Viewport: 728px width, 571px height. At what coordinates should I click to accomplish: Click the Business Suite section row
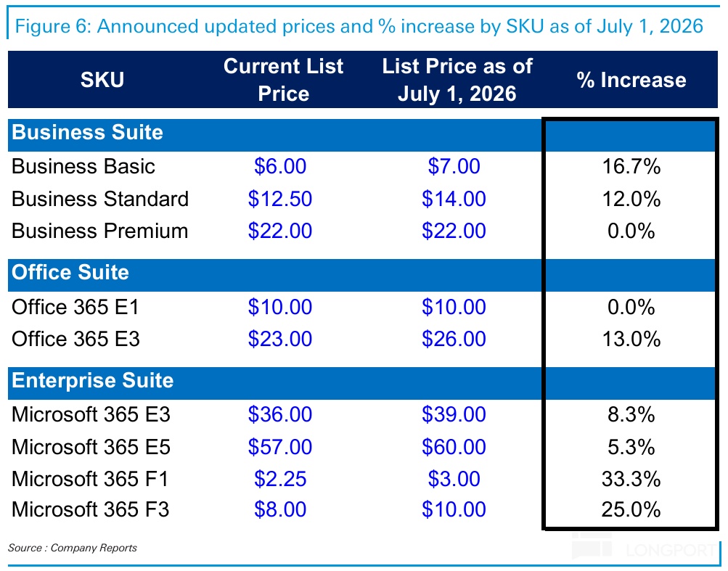[88, 132]
